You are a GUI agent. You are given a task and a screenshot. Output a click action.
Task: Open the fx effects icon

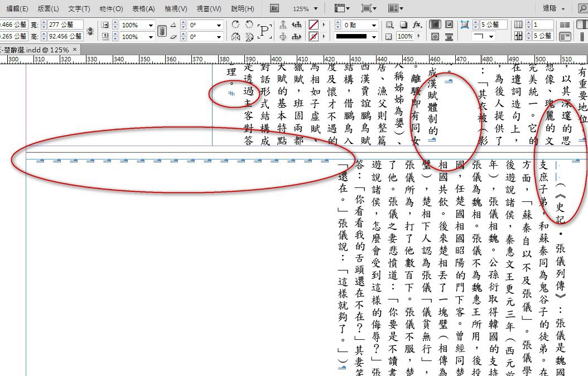(x=417, y=25)
